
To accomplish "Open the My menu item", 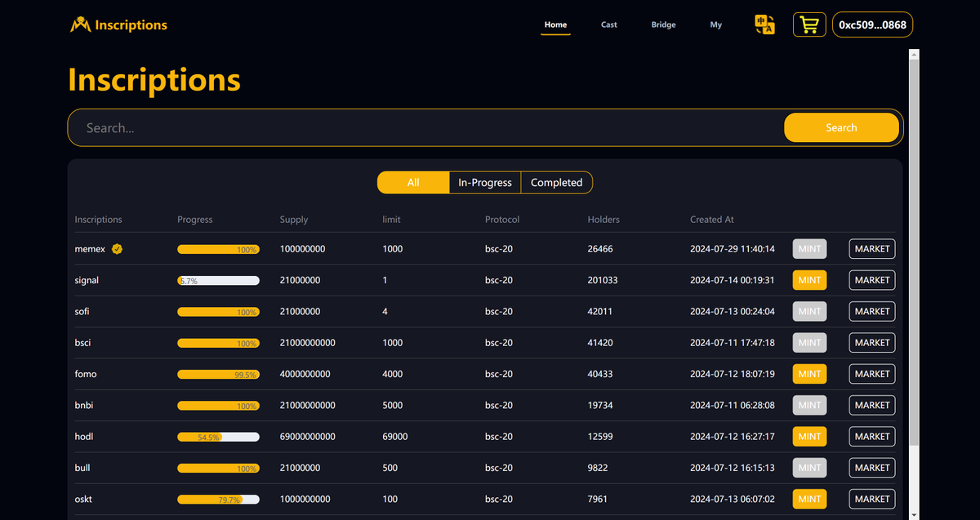I will coord(716,24).
